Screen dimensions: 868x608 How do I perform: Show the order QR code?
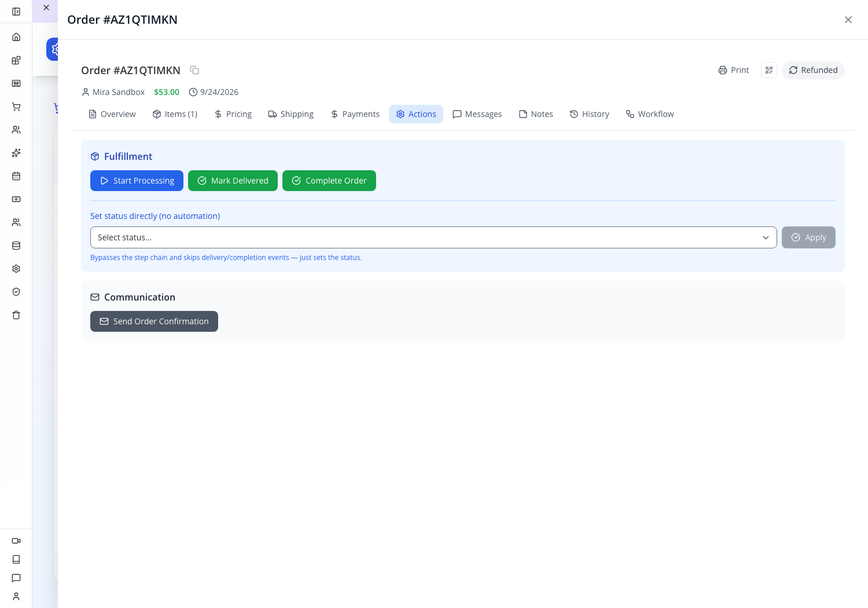(x=769, y=70)
